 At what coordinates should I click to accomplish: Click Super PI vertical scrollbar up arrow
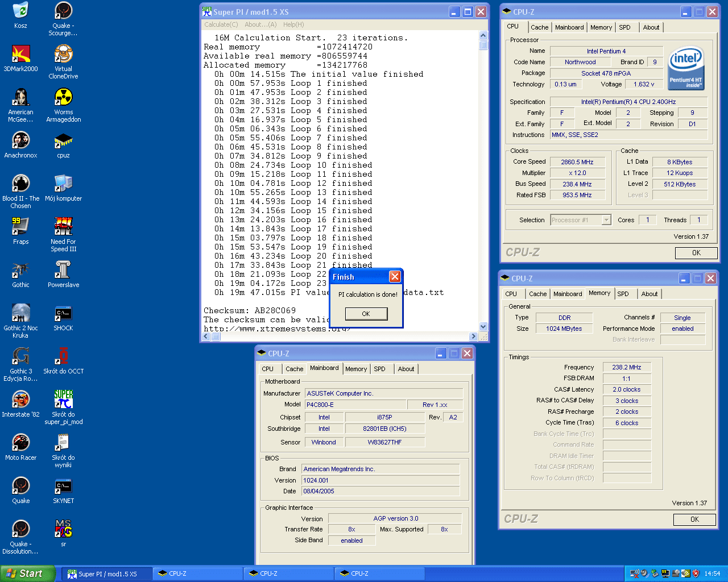click(x=483, y=36)
